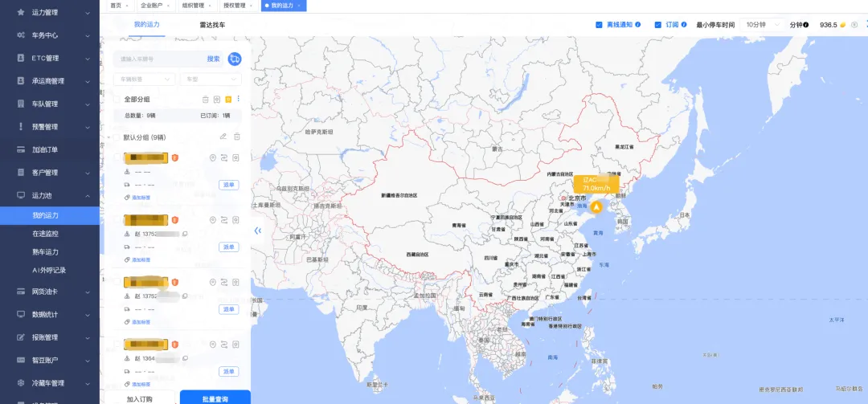Click 派单 on the first vehicle card
868x404 pixels.
229,185
